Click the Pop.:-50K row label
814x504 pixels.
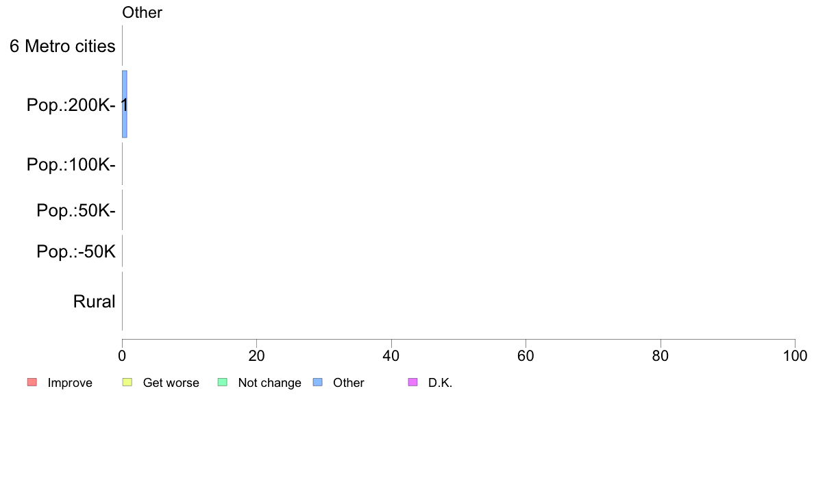pos(76,252)
